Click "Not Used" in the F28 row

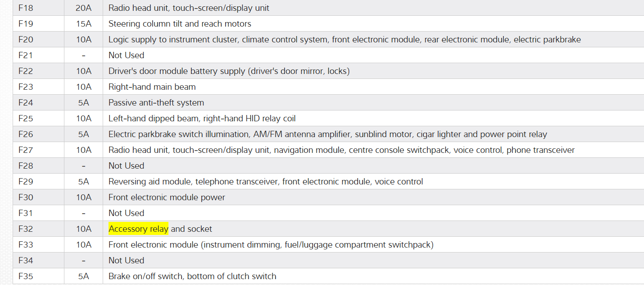pos(126,166)
